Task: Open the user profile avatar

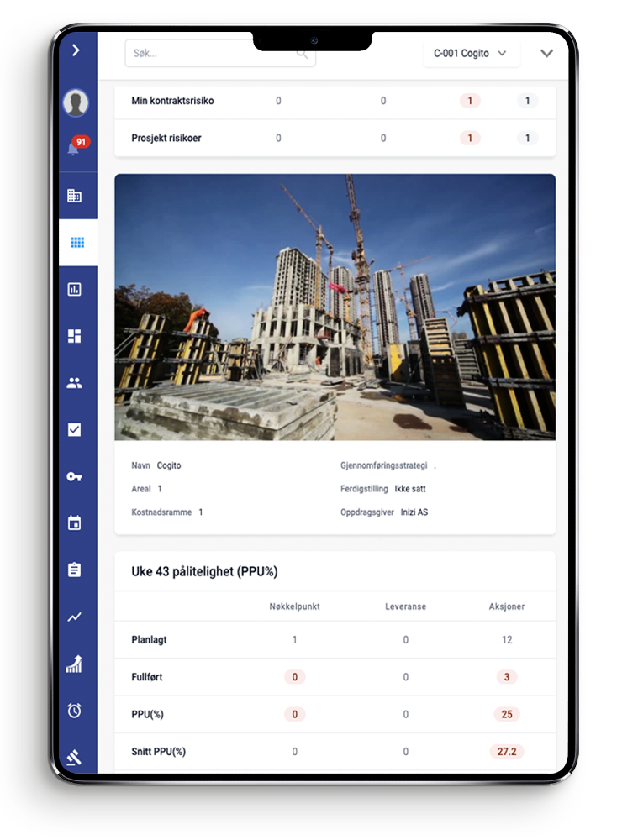Action: click(x=76, y=102)
